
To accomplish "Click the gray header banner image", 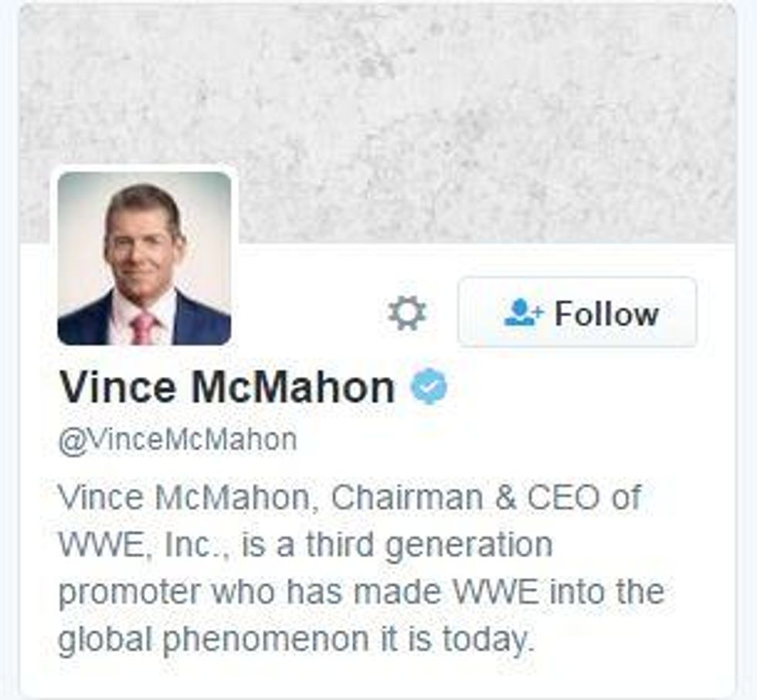I will coord(463,116).
